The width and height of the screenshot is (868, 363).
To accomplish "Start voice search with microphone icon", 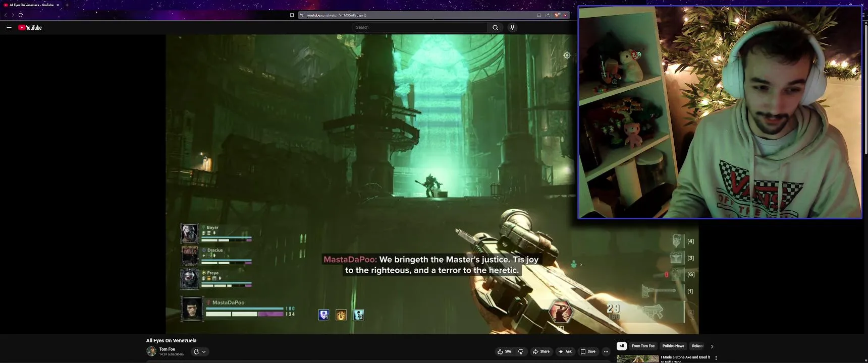I will [x=512, y=27].
